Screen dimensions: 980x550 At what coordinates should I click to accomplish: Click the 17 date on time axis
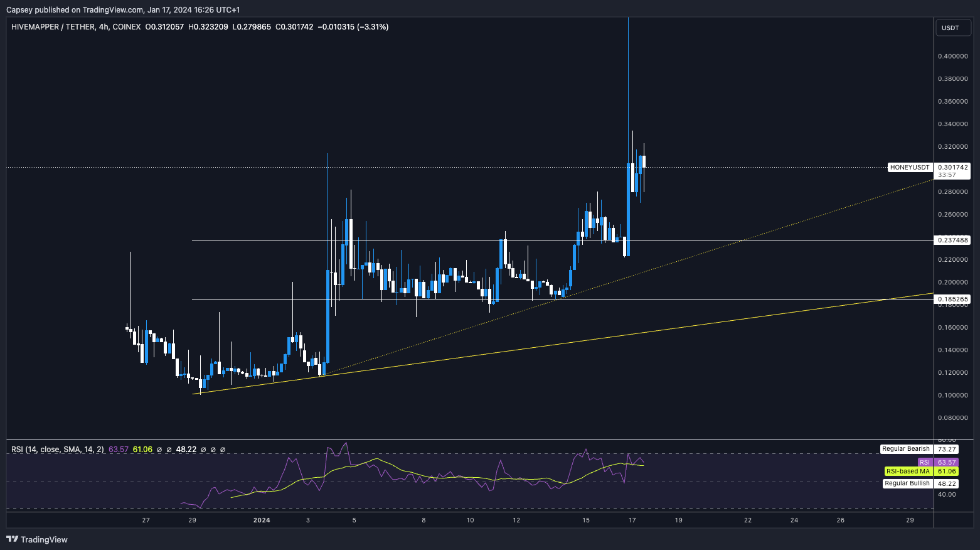[x=632, y=520]
